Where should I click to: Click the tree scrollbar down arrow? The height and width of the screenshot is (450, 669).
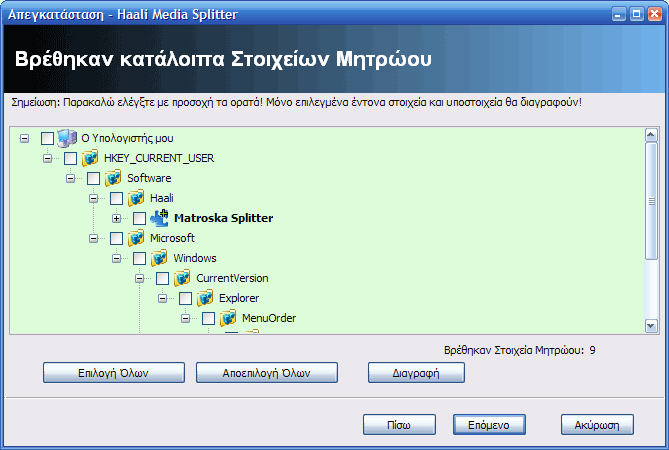651,326
